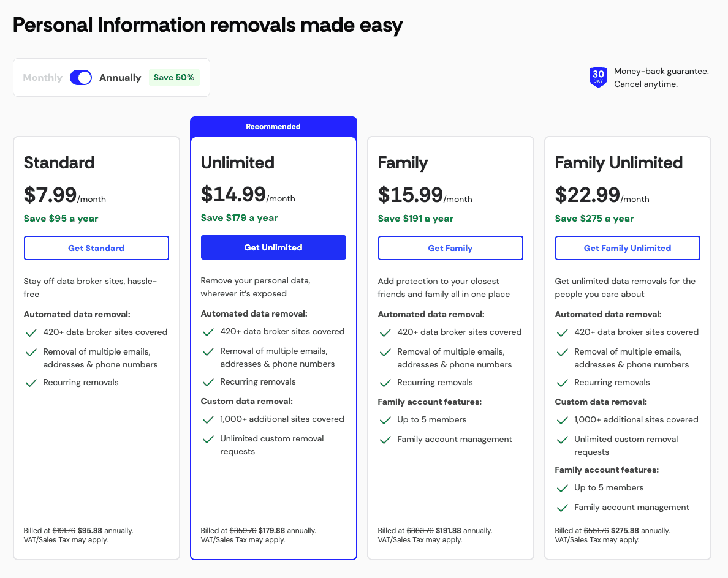Click the checkmark beside Recurring removals under Unlimited
728x578 pixels.
pos(208,382)
